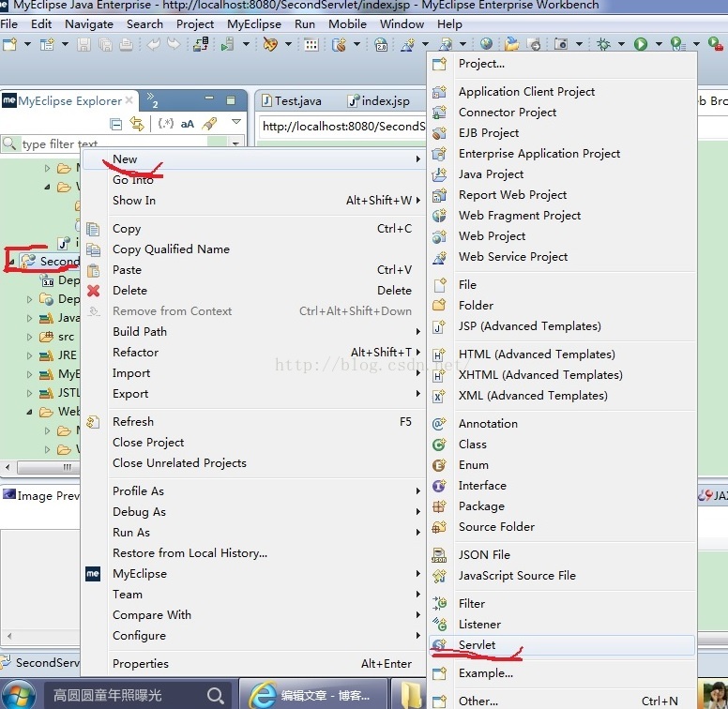Click the File Explorer folder taskbar icon

coord(410,695)
